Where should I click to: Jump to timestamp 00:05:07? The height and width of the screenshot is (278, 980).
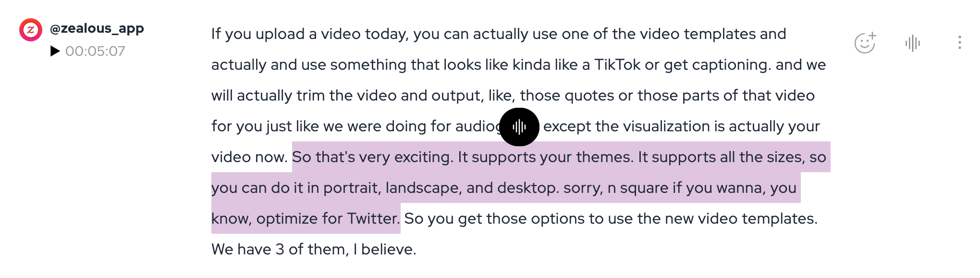95,51
